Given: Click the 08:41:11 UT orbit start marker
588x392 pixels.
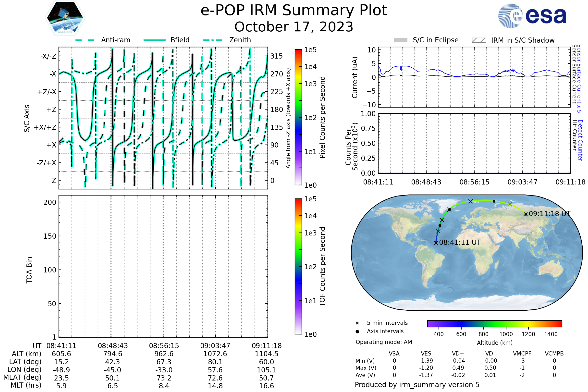Looking at the screenshot, I should pyautogui.click(x=436, y=243).
